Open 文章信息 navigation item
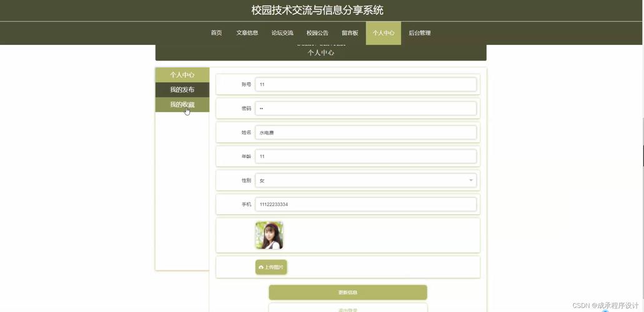 click(x=247, y=33)
